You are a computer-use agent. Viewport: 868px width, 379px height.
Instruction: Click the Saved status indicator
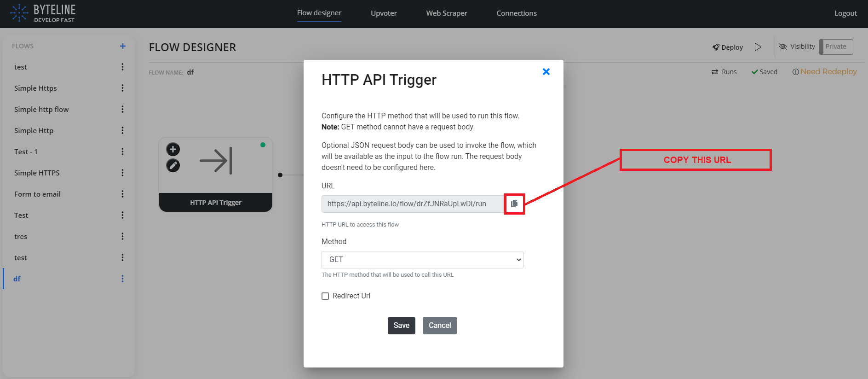765,72
